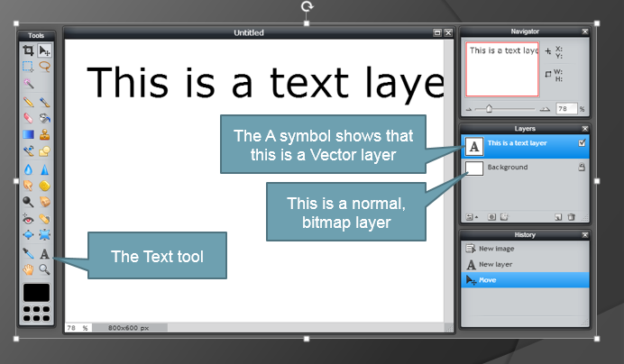The height and width of the screenshot is (364, 624).
Task: Open the layer settings dropdown in the Layers panel
Action: [x=471, y=216]
